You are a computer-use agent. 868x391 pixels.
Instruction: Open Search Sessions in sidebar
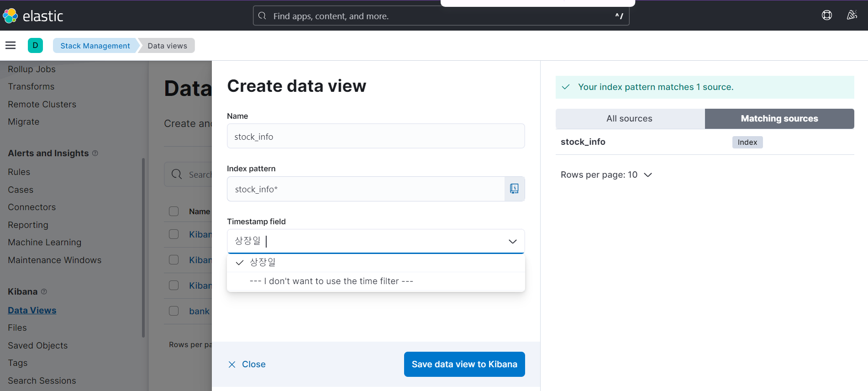click(42, 380)
